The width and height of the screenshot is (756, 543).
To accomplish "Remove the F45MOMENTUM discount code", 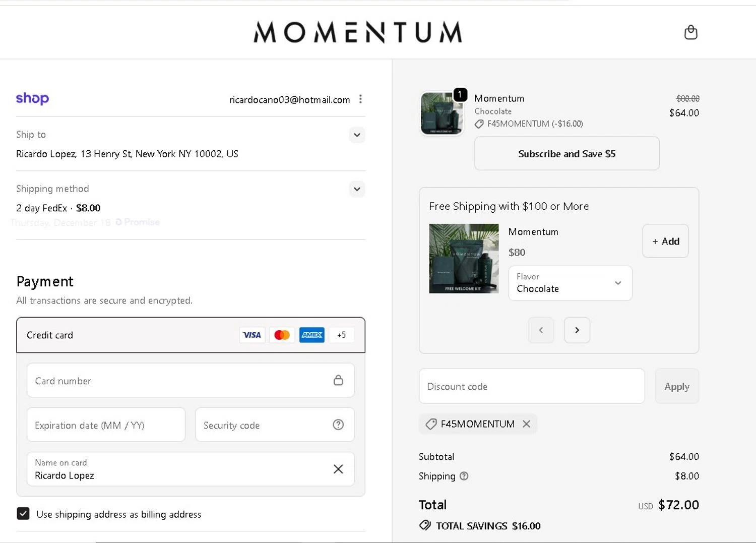I will [x=526, y=424].
